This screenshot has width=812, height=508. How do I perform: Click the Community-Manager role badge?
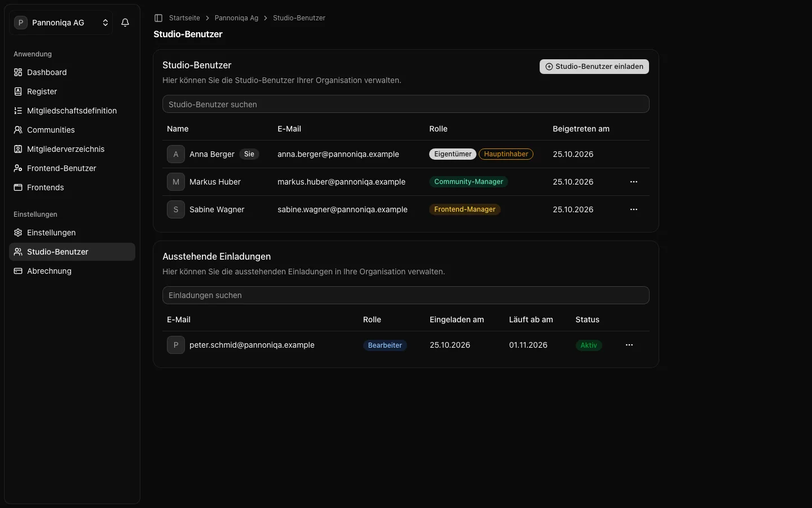pos(469,182)
